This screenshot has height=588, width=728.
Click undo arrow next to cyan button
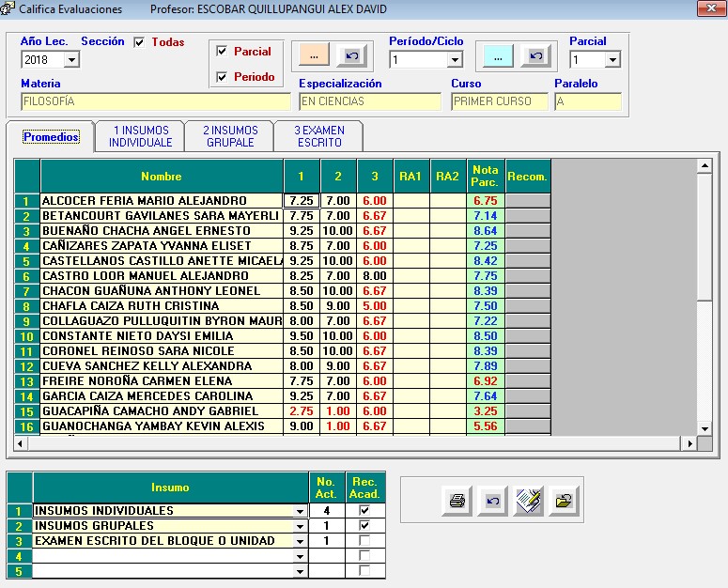pos(534,56)
